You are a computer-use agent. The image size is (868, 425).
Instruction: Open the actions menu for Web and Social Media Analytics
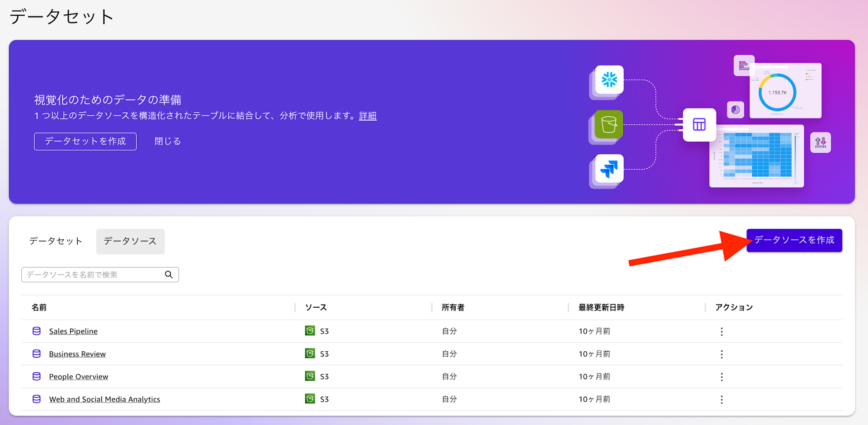tap(721, 399)
